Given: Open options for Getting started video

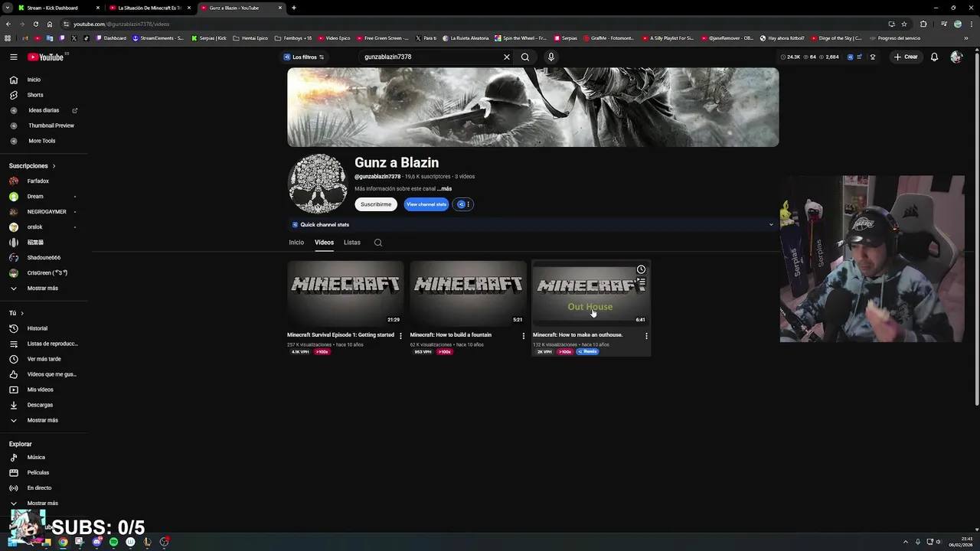Looking at the screenshot, I should point(400,335).
